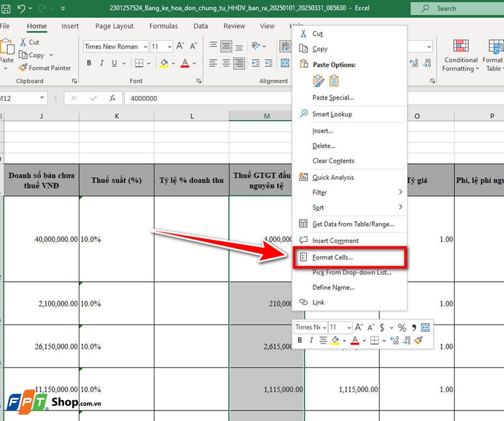Toggle Wrap Text in the Alignment group
This screenshot has width=504, height=421.
286,45
